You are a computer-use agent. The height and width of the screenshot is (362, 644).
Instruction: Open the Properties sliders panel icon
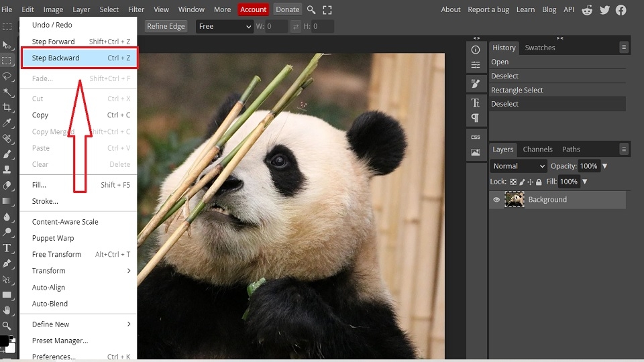click(x=476, y=65)
